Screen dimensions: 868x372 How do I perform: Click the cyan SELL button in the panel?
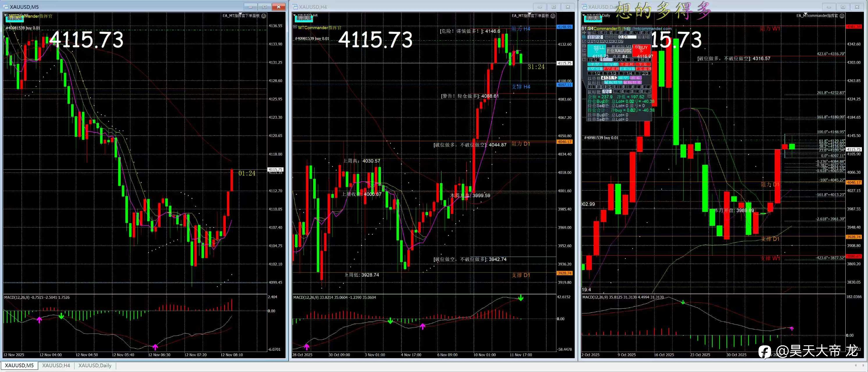597,51
